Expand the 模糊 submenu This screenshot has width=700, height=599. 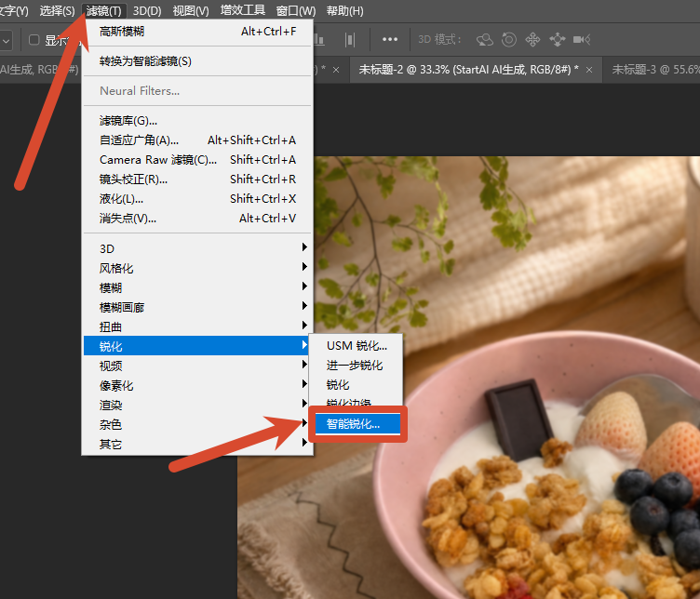(197, 287)
